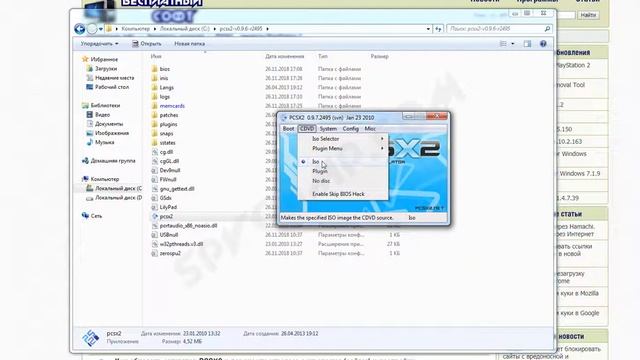Select Локальный диск (C in navigation pane
The height and width of the screenshot is (360, 640).
[118, 189]
